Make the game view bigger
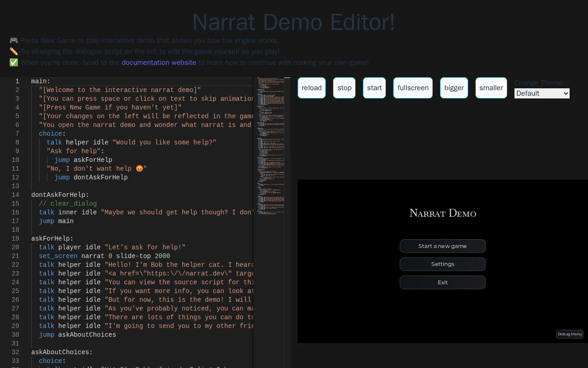This screenshot has width=588, height=368. (x=454, y=88)
